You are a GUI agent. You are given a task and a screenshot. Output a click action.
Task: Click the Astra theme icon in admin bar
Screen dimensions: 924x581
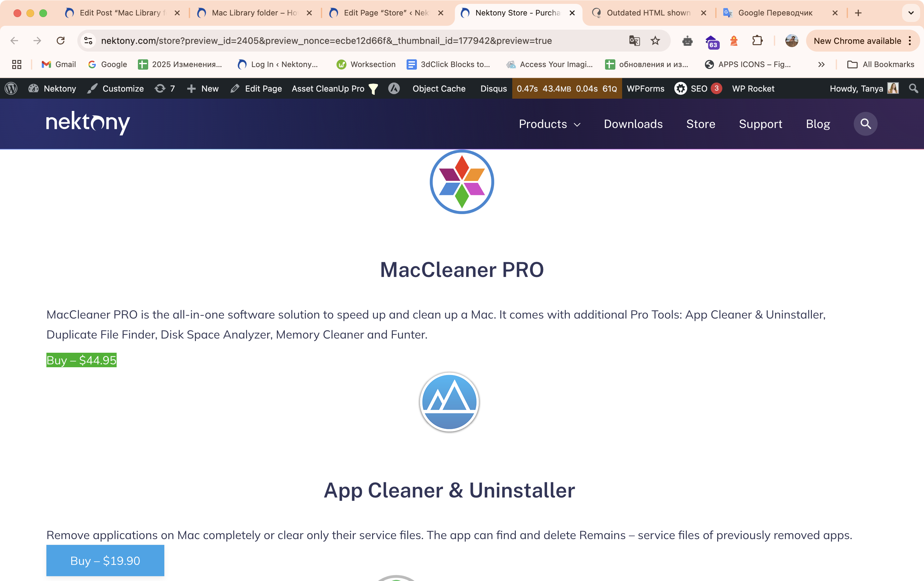[394, 89]
